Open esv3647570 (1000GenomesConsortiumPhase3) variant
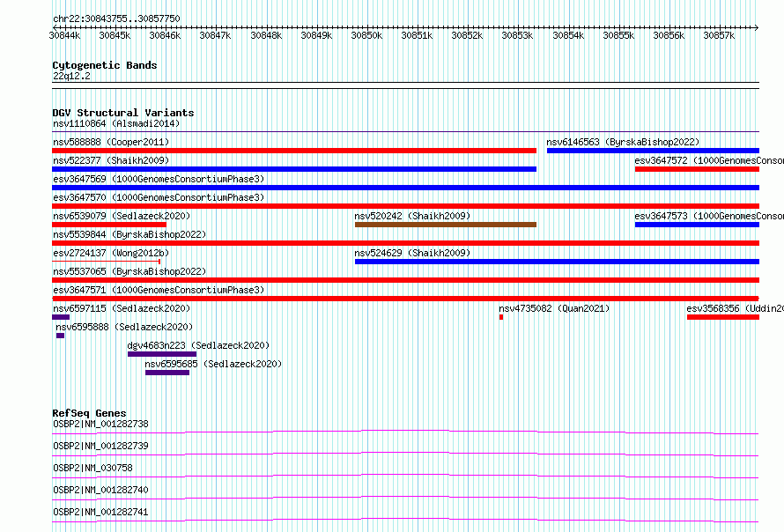784x532 pixels. [x=159, y=197]
